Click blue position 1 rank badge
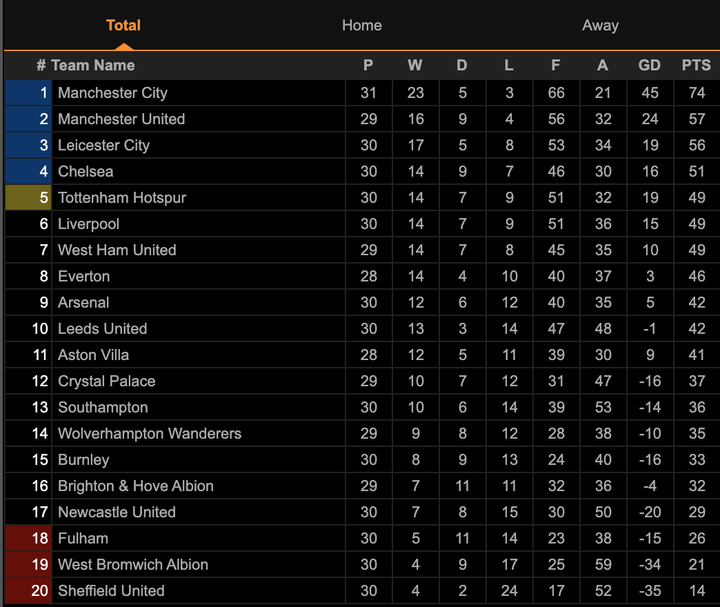The width and height of the screenshot is (720, 607). 28,93
